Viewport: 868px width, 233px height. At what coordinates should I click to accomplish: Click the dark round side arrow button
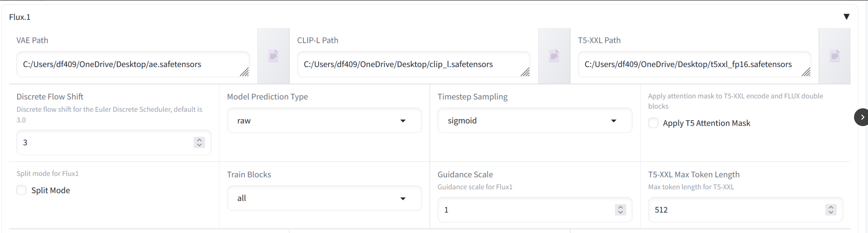click(862, 117)
